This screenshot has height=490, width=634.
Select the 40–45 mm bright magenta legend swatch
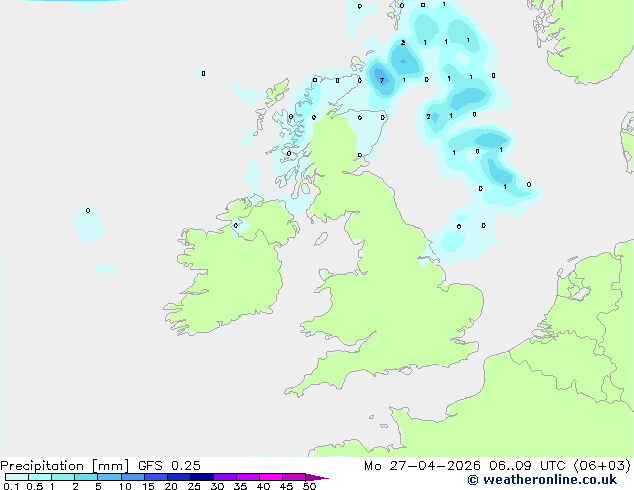[x=271, y=477]
